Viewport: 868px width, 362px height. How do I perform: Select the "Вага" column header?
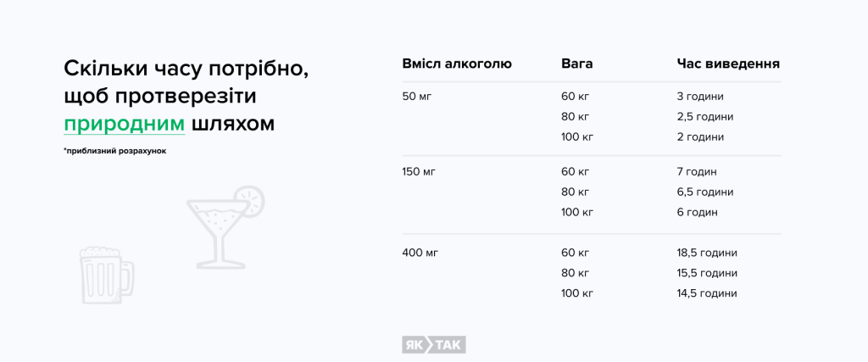pos(576,64)
